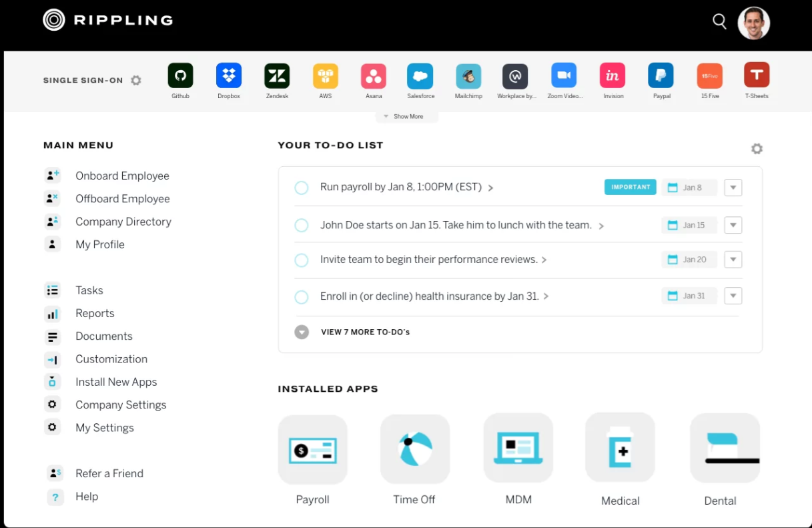Click the search magnifier in the header

pos(719,21)
